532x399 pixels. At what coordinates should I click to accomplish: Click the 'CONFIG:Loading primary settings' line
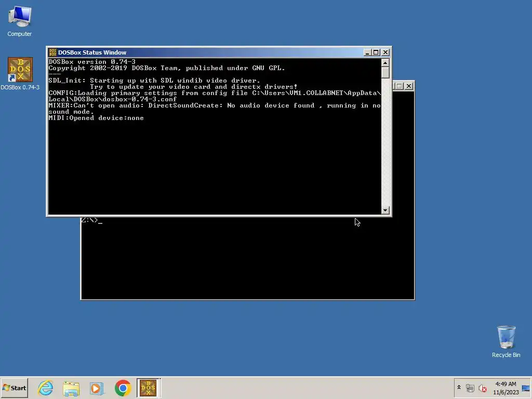pyautogui.click(x=215, y=96)
